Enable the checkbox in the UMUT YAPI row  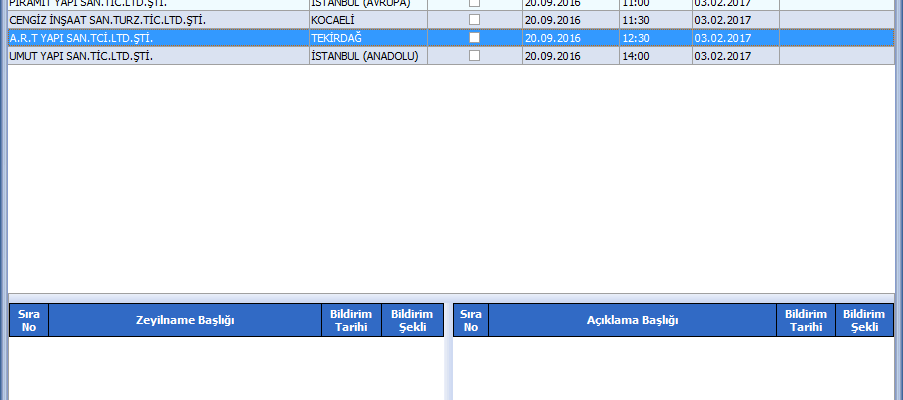coord(475,56)
